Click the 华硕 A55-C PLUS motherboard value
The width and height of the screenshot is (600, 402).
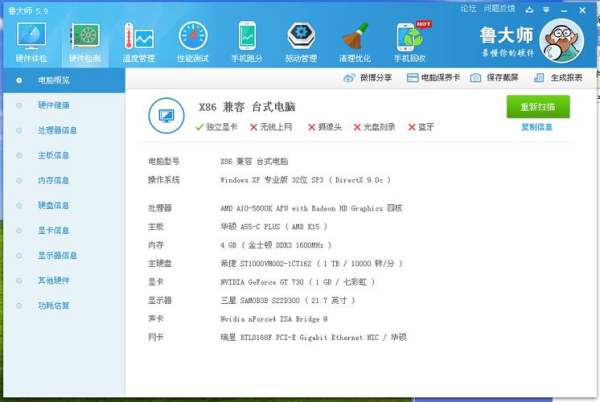click(274, 227)
